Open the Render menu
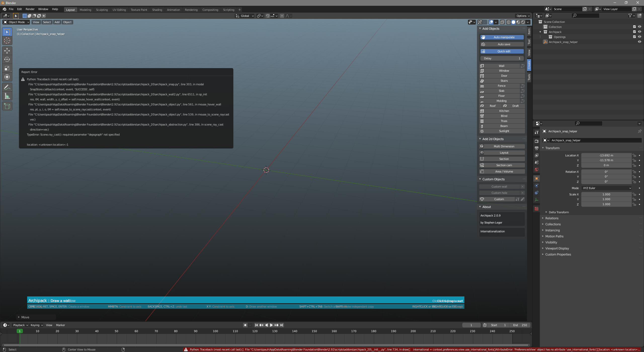The image size is (644, 352). point(30,9)
